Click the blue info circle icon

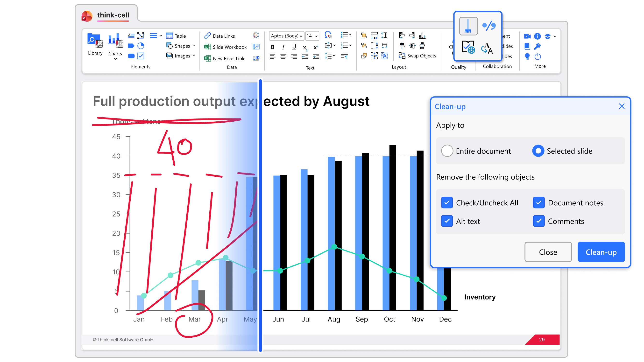(x=537, y=36)
